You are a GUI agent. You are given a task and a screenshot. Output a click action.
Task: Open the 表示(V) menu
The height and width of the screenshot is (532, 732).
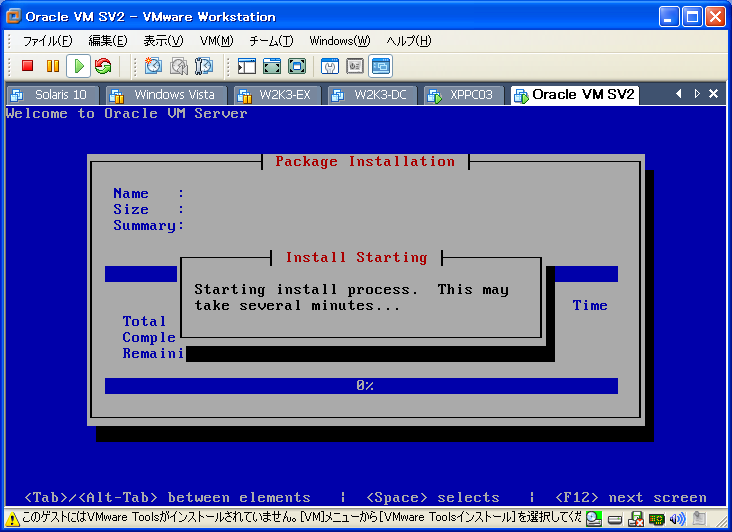(163, 41)
